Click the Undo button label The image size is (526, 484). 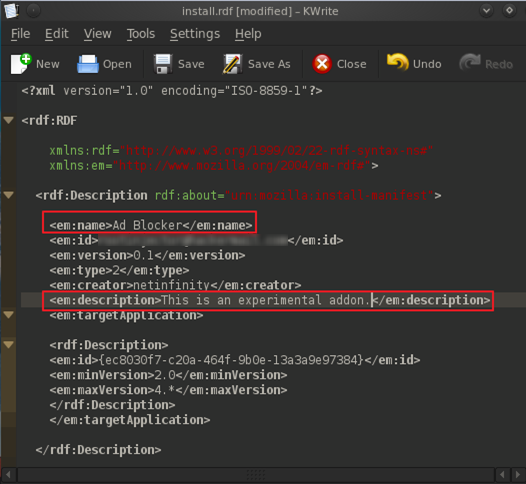[427, 64]
